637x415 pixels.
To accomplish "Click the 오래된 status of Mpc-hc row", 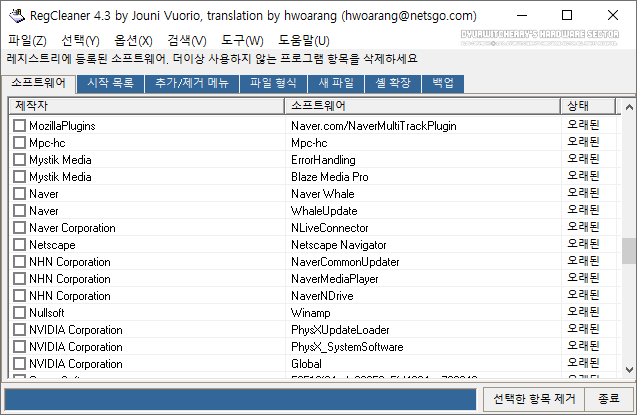I will pyautogui.click(x=583, y=142).
